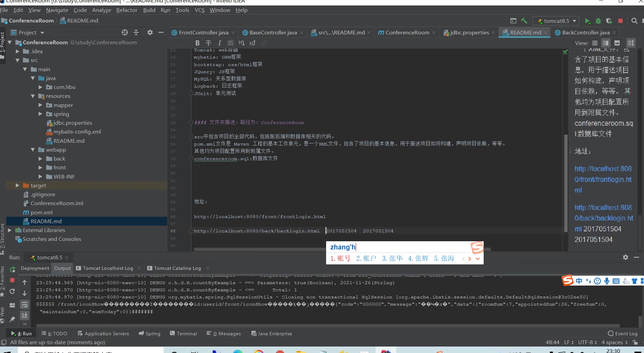Open Tomcat Catalina Log tab
Image resolution: width=644 pixels, height=353 pixels.
[x=177, y=268]
